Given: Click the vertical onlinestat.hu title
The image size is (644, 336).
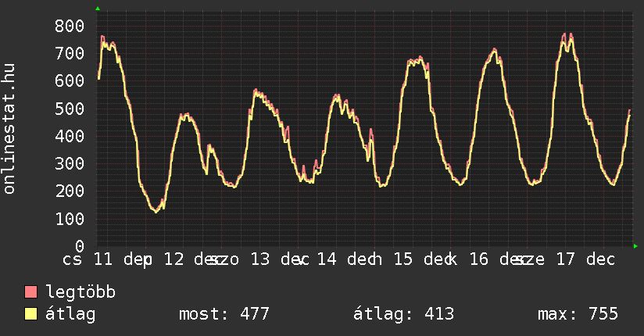Looking at the screenshot, I should click(10, 130).
